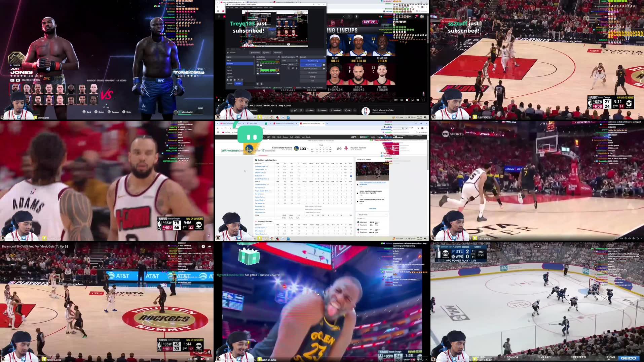
Task: Mute Mic/Aux speaker icon in OBS mixer
Action: 258,73
